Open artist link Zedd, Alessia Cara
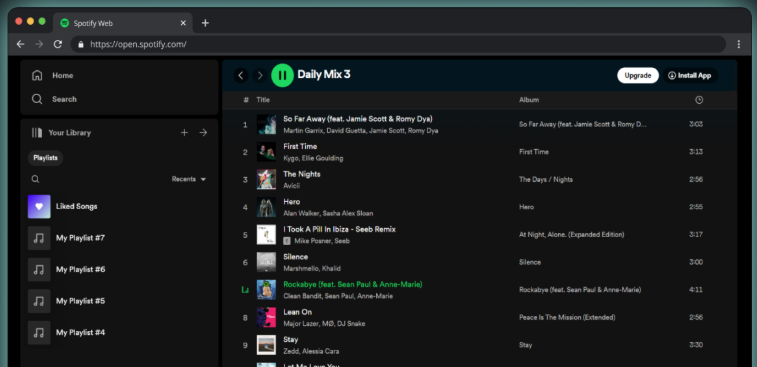Screen dimensions: 757x367 311,351
